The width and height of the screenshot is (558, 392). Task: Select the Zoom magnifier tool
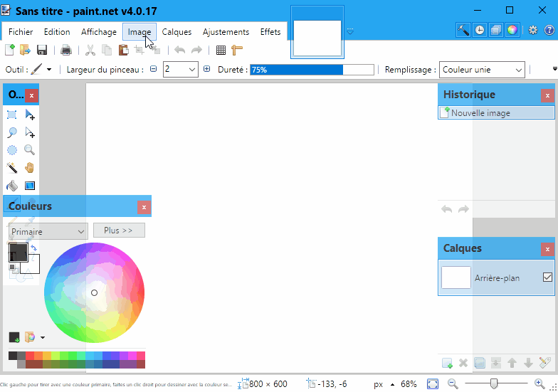(x=30, y=150)
